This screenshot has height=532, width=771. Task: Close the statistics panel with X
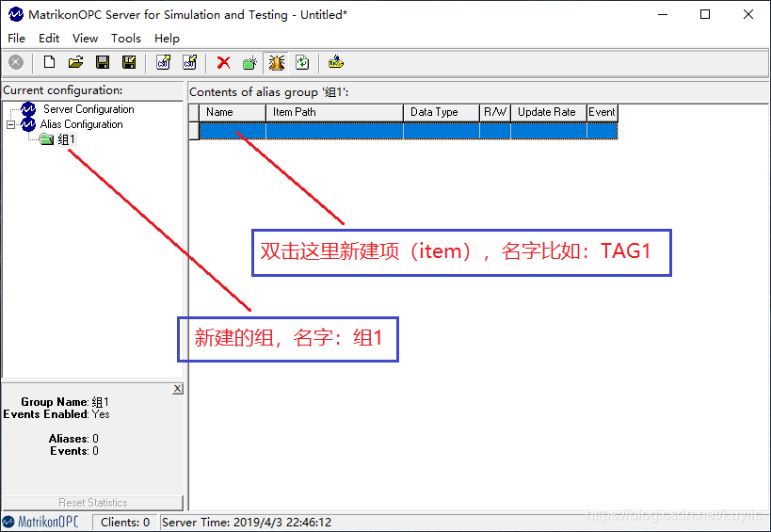[x=178, y=389]
